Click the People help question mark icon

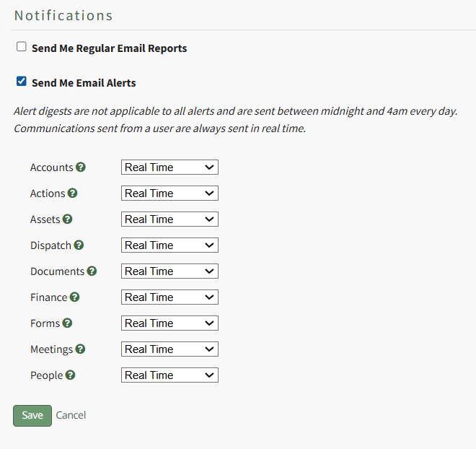click(71, 375)
